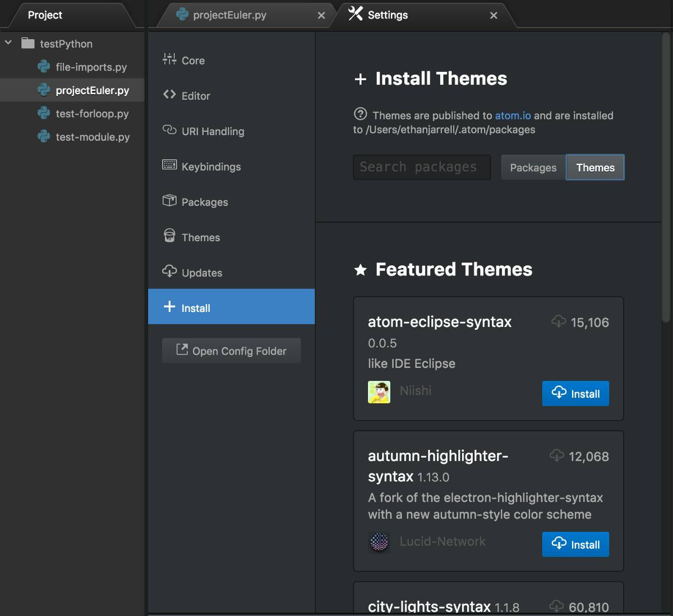673x616 pixels.
Task: Click the Python icon beside file-imports.py
Action: [x=44, y=66]
